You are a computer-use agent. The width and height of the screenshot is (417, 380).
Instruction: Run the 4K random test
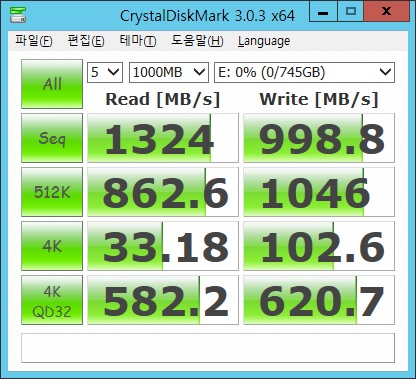52,246
